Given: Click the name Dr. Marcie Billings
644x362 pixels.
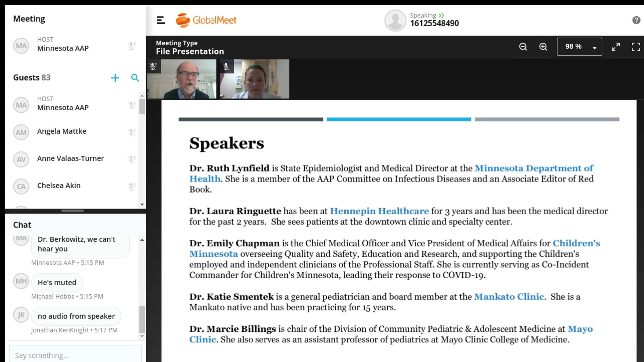Looking at the screenshot, I should (x=233, y=329).
